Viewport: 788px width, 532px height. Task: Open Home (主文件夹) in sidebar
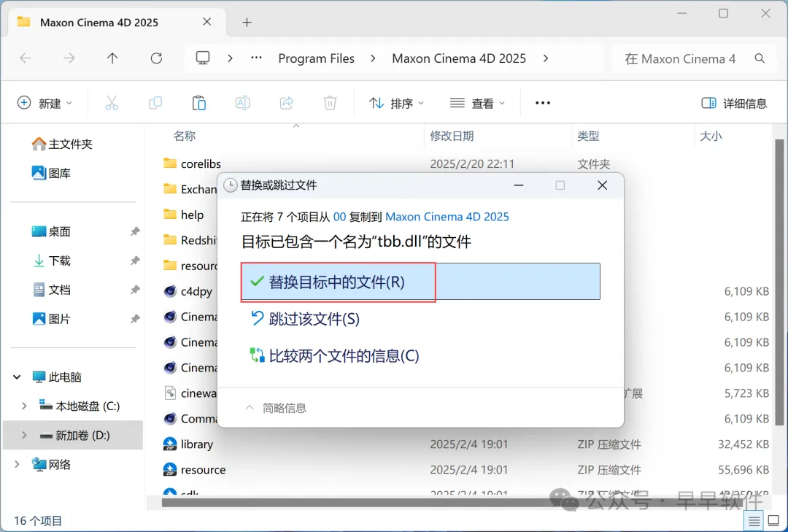click(62, 144)
